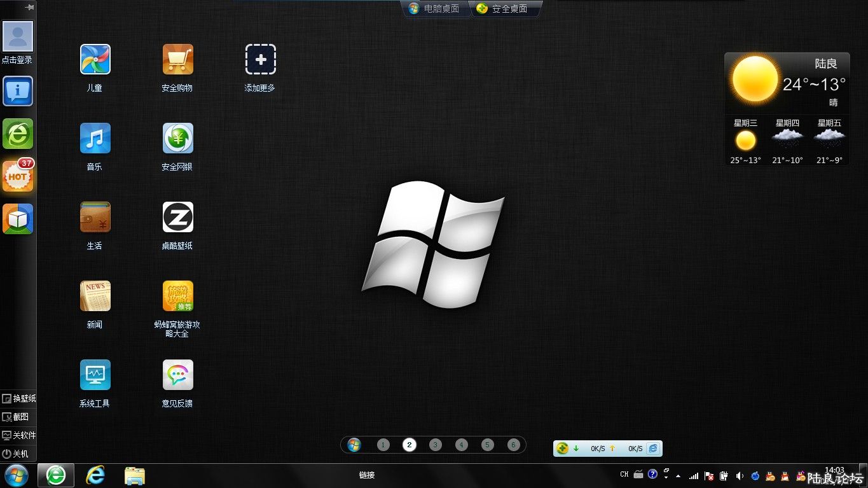Viewport: 868px width, 488px height.
Task: Open the 桌酷壁纸 Z wallpaper icon
Action: [177, 217]
